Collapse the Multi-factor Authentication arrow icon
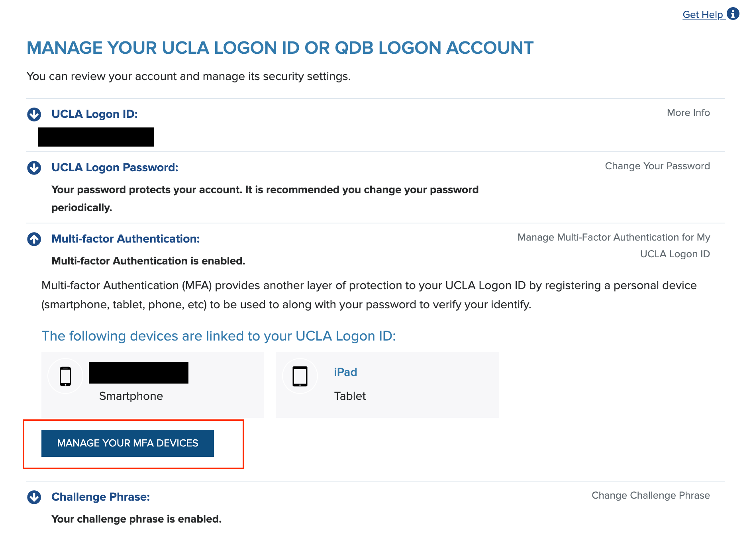The image size is (753, 560). click(34, 239)
